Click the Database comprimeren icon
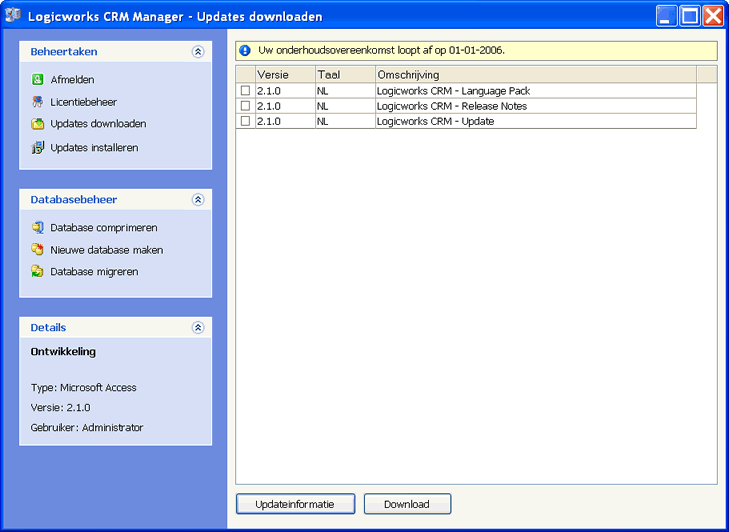 point(38,227)
